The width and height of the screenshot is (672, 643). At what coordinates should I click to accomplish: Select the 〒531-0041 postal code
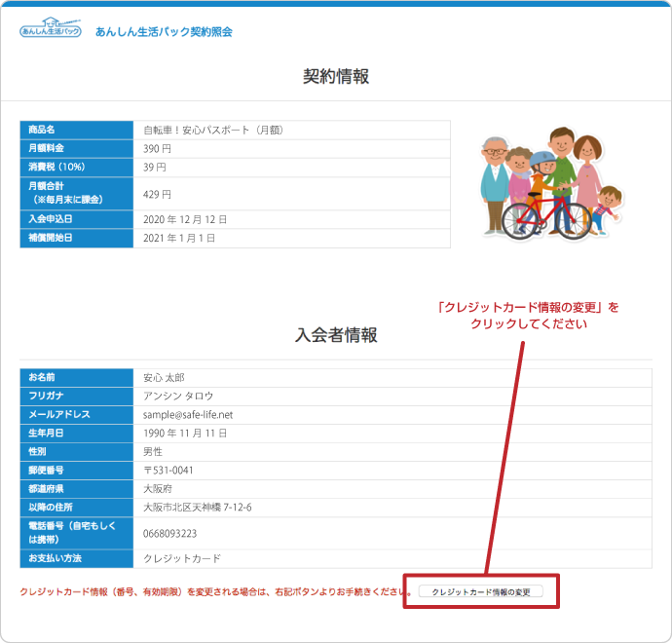168,471
